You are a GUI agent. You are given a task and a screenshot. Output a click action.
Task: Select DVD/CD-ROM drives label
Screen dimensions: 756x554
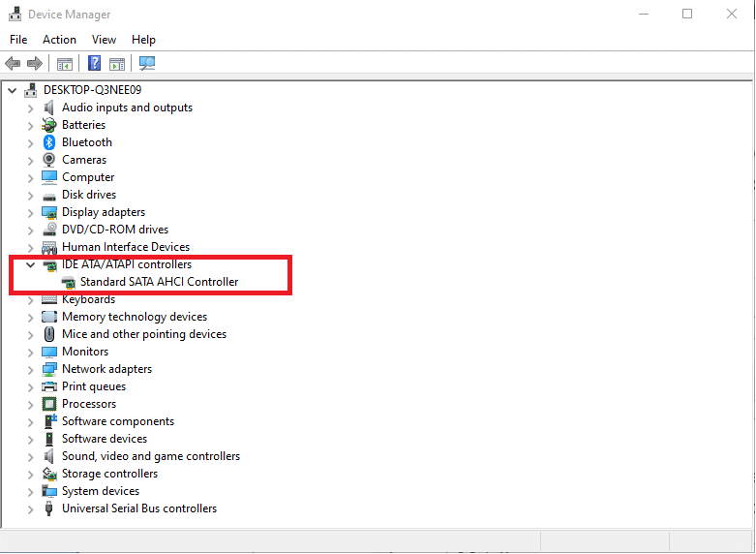click(x=115, y=230)
